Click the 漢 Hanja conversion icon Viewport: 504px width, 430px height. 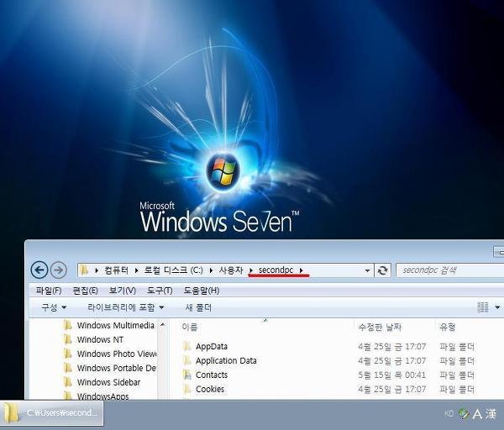click(x=491, y=414)
